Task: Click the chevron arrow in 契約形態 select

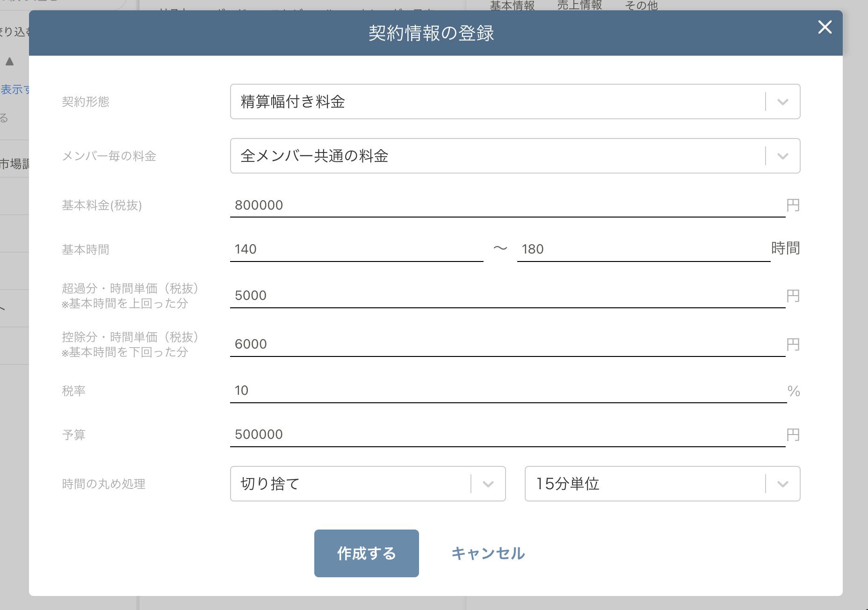Action: [782, 102]
